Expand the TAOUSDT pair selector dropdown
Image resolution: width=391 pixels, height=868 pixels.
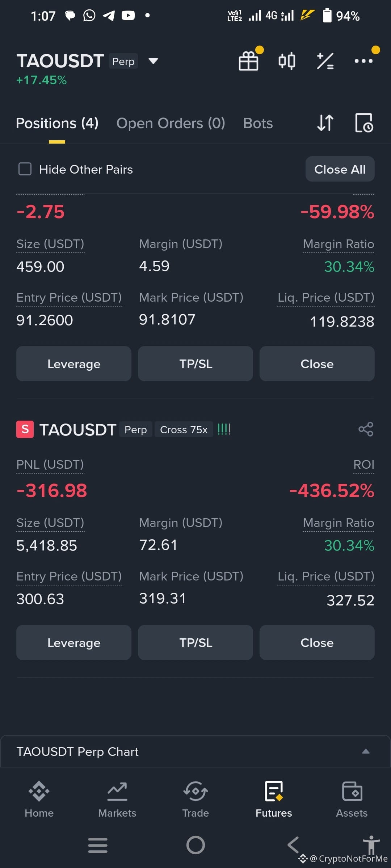click(x=154, y=61)
